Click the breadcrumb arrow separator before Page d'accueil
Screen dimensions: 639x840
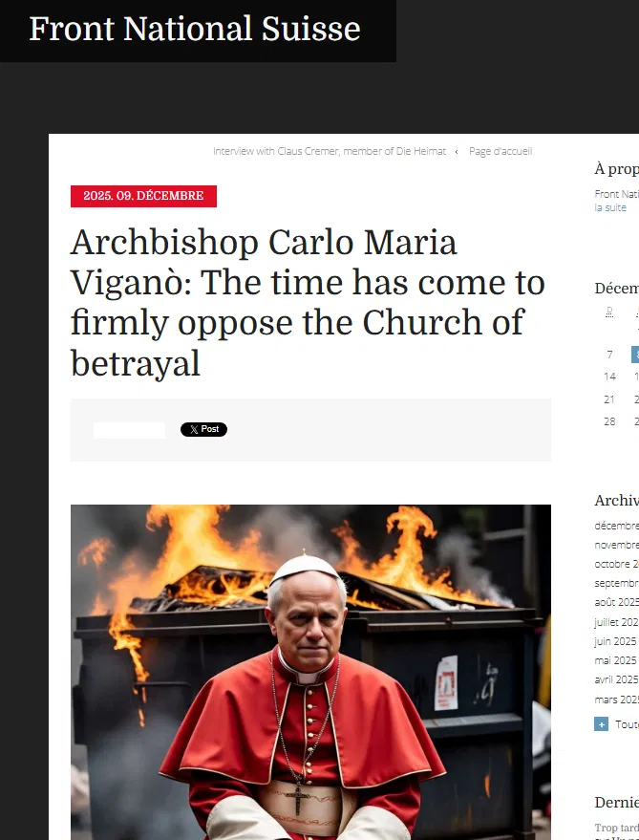pyautogui.click(x=457, y=152)
